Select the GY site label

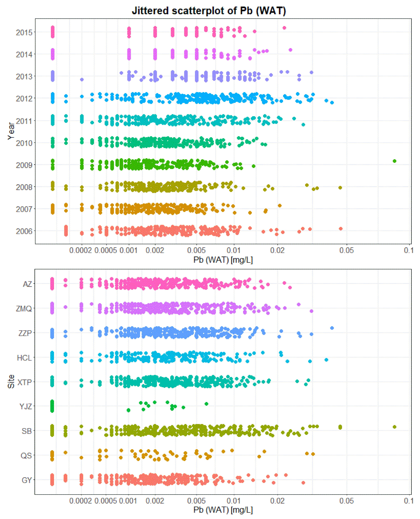pyautogui.click(x=27, y=480)
